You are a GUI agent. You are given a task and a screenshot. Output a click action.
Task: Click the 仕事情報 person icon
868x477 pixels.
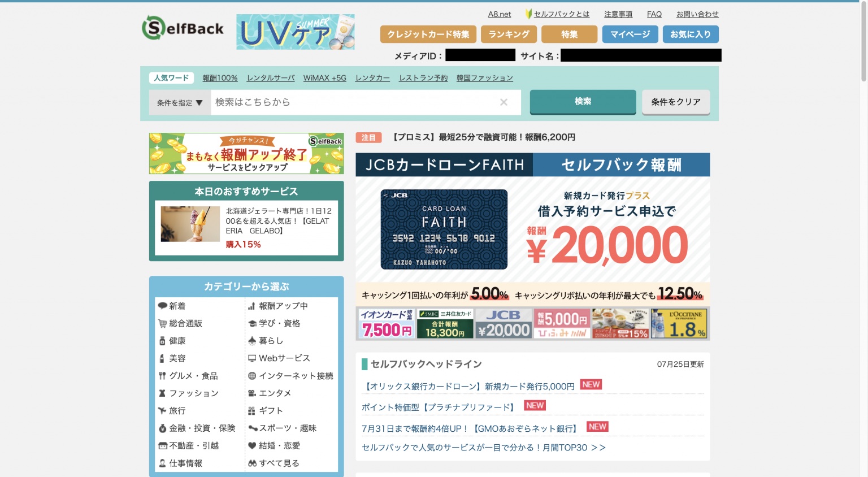[x=162, y=463]
